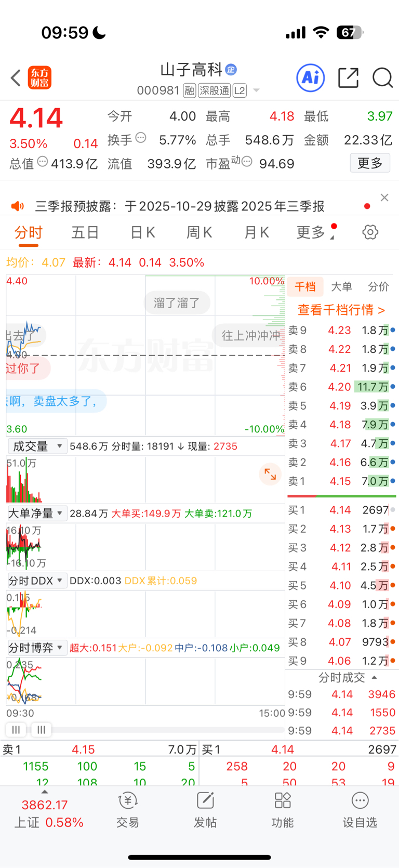This screenshot has width=399, height=868.
Task: Open the Ai assistant icon
Action: [311, 78]
